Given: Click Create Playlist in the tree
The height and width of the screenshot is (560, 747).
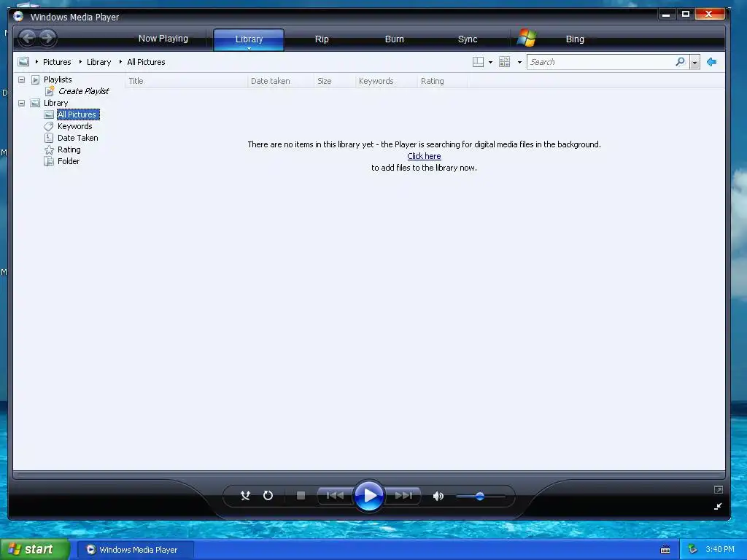Looking at the screenshot, I should coord(83,91).
